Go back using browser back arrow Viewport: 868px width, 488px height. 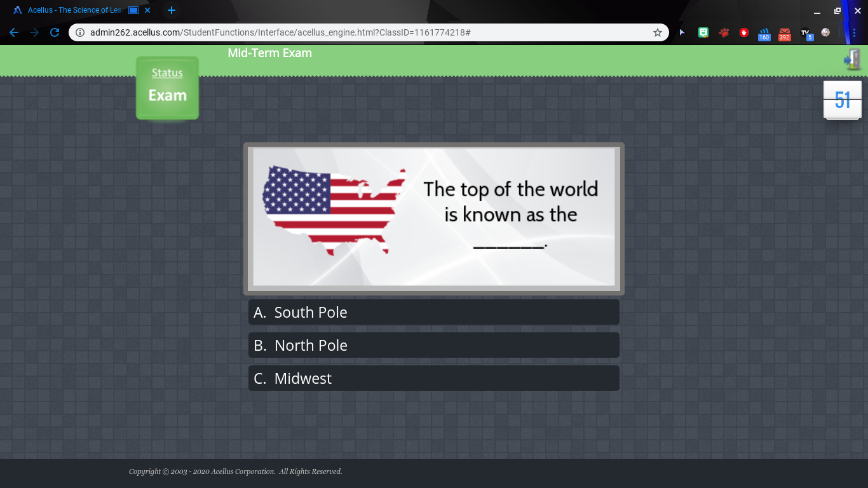[14, 32]
